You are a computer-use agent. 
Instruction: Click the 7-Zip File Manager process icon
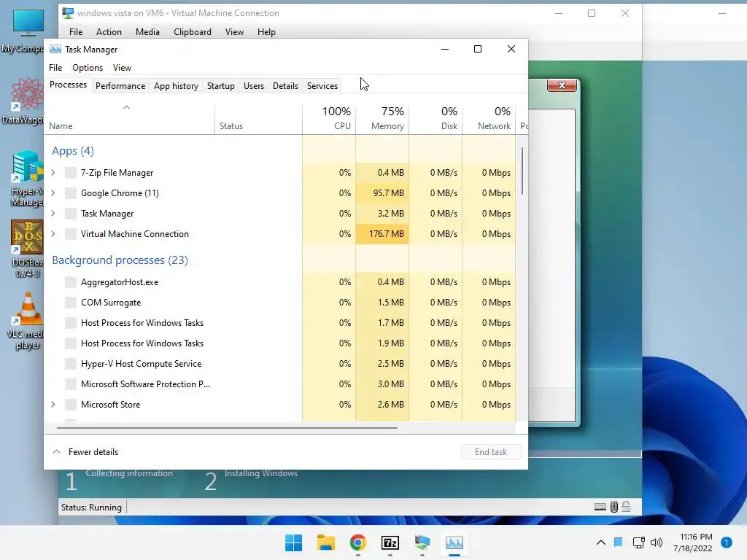pos(71,173)
